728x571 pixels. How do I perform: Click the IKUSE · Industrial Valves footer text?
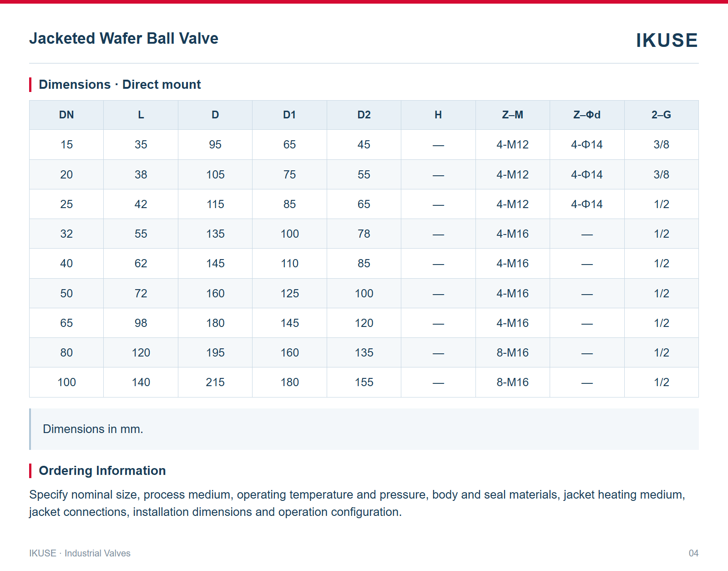[80, 553]
